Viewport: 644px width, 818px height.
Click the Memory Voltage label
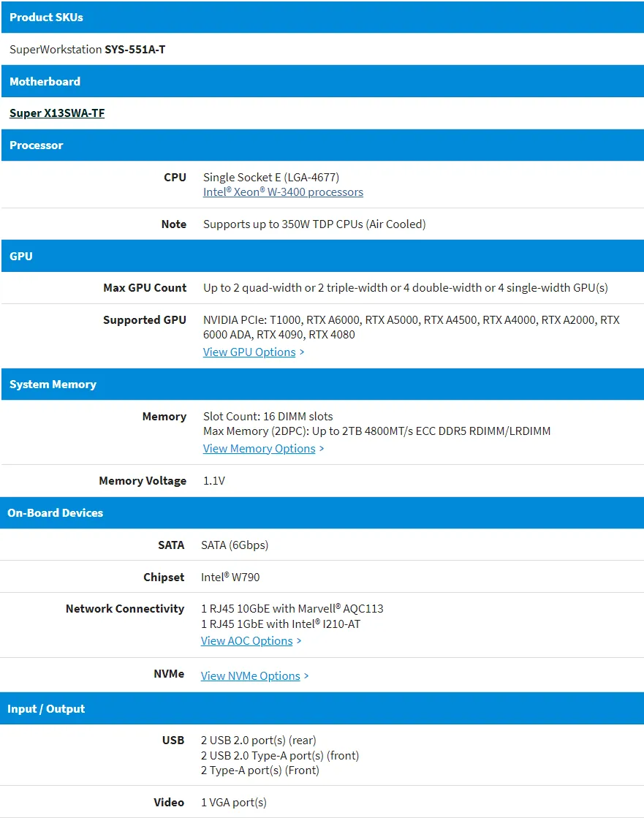pos(143,481)
